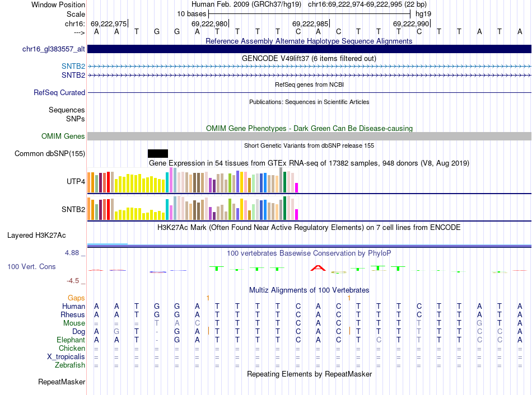Click the -4.5 PhyloP lower limit value
Viewport: 532px width, 395px height.
coord(73,281)
